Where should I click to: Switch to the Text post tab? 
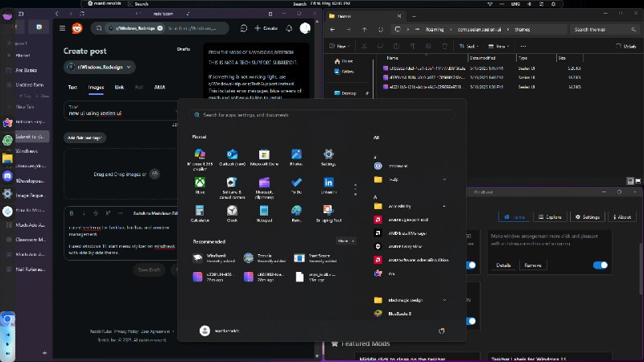pos(72,87)
